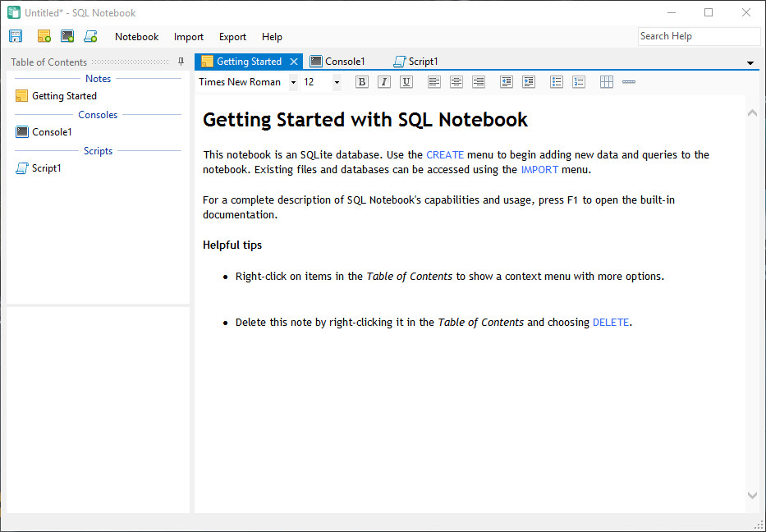Click the New note toolbar icon

coord(44,36)
